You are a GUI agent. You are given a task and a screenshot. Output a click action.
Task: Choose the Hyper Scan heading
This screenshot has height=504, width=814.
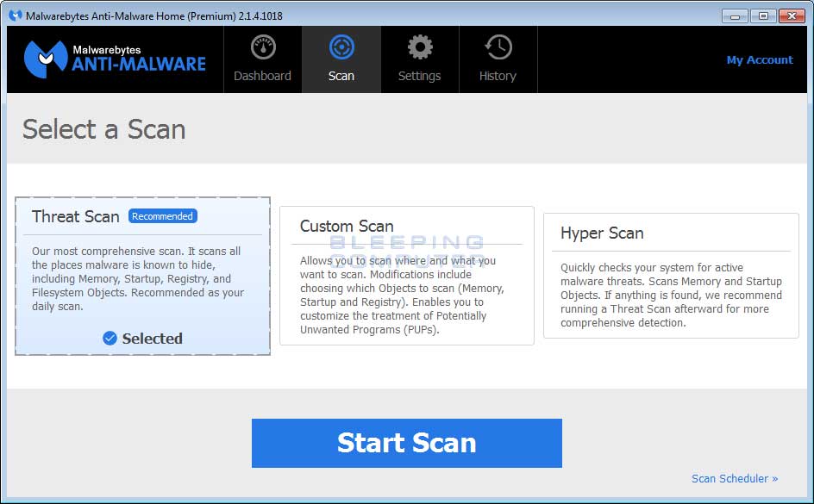(x=602, y=233)
